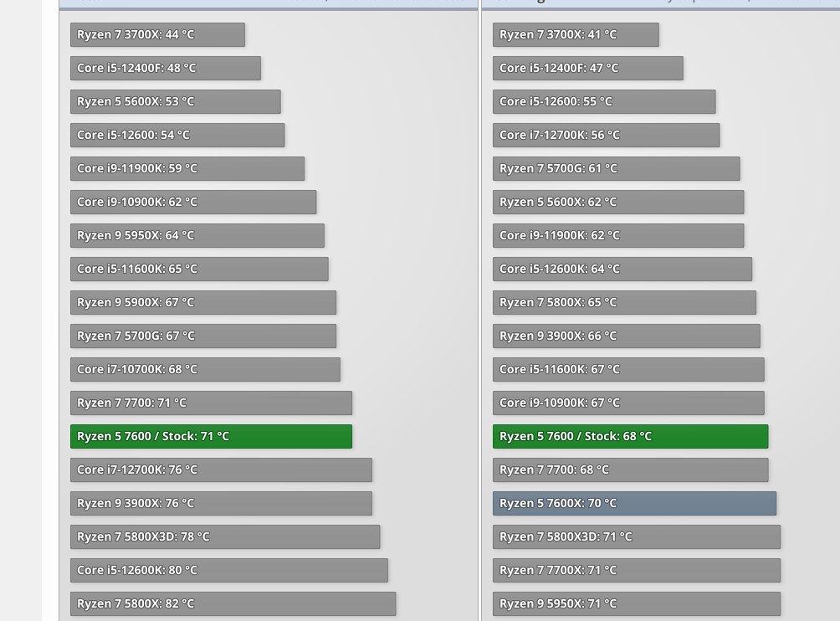
Task: Select the right chart bar Ryzen 7 7700X: 71 °C
Action: point(637,570)
